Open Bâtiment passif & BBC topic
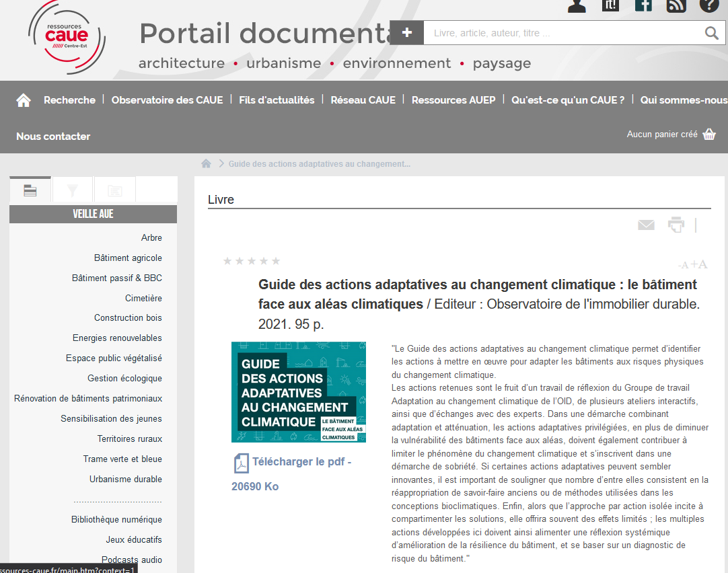The width and height of the screenshot is (728, 573). click(117, 278)
